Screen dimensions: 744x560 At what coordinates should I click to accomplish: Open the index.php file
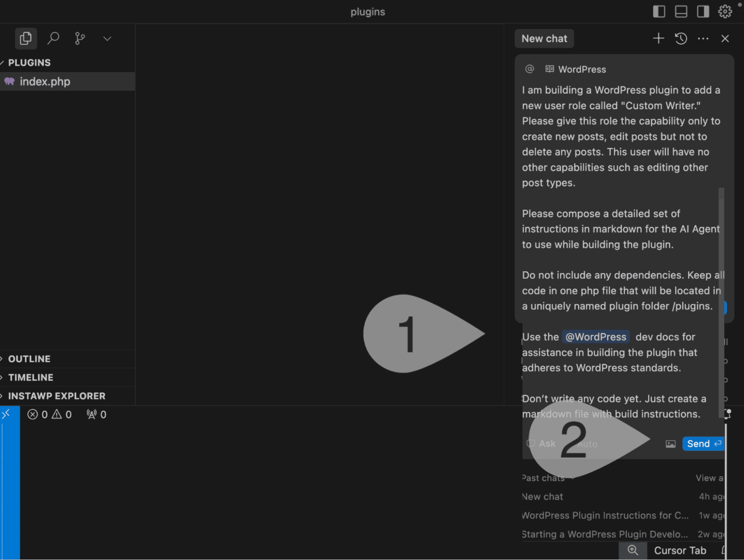(45, 81)
